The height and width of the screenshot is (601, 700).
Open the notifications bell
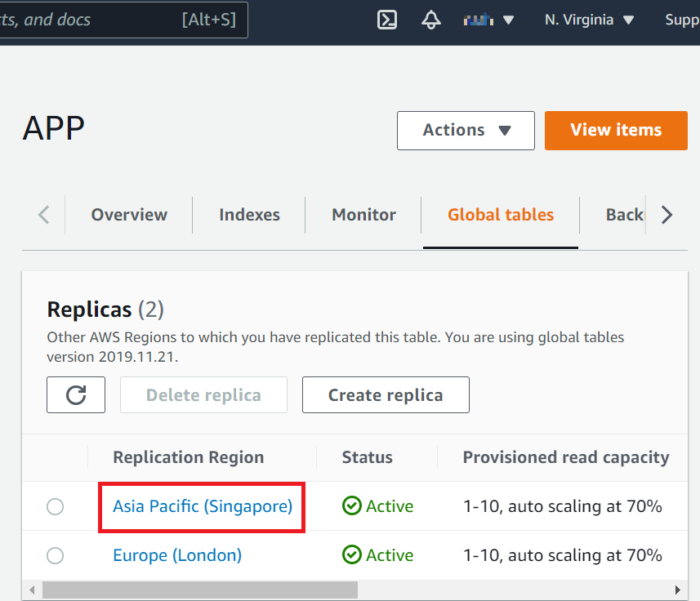[x=430, y=20]
